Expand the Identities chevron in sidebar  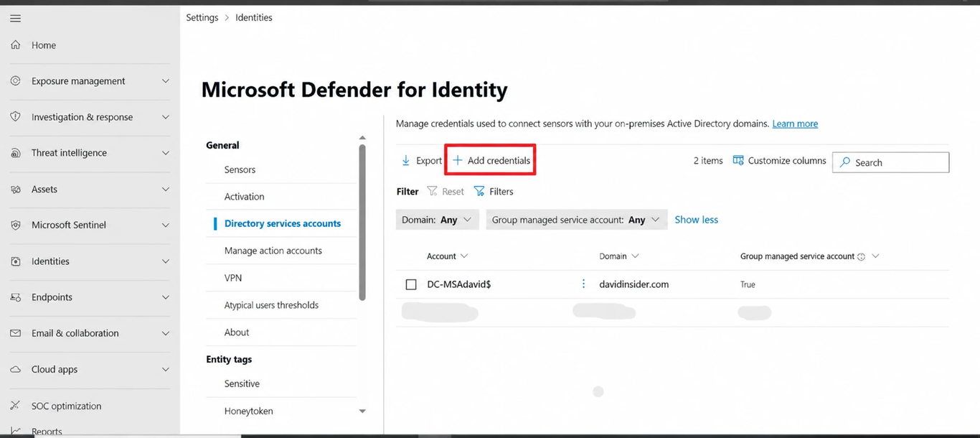(x=166, y=261)
